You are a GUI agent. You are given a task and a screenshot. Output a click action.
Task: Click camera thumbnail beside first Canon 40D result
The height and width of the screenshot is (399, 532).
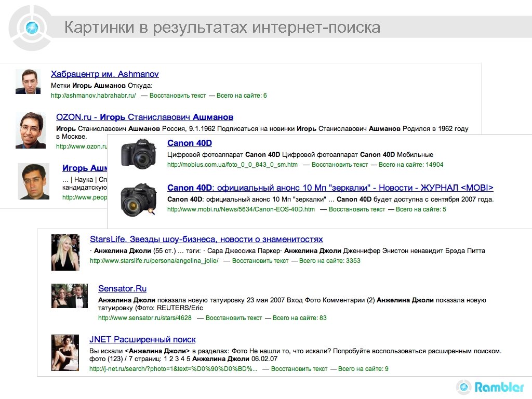pyautogui.click(x=139, y=154)
